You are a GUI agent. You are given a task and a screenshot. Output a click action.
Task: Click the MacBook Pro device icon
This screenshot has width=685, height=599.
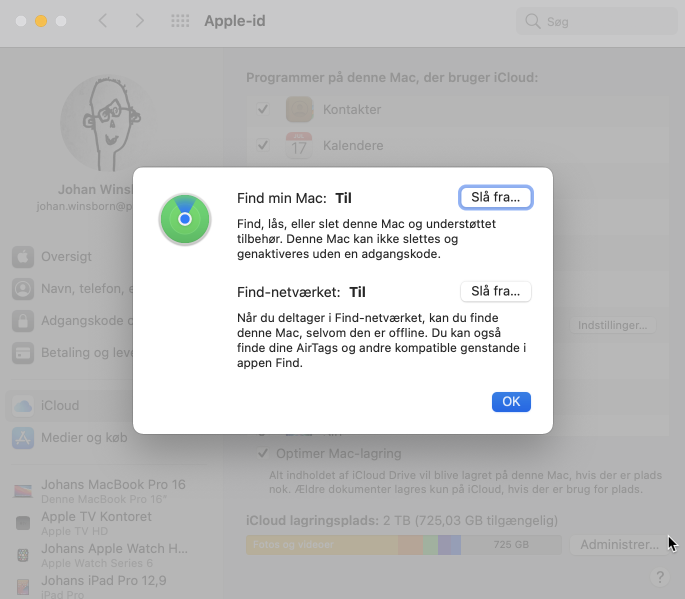click(23, 491)
